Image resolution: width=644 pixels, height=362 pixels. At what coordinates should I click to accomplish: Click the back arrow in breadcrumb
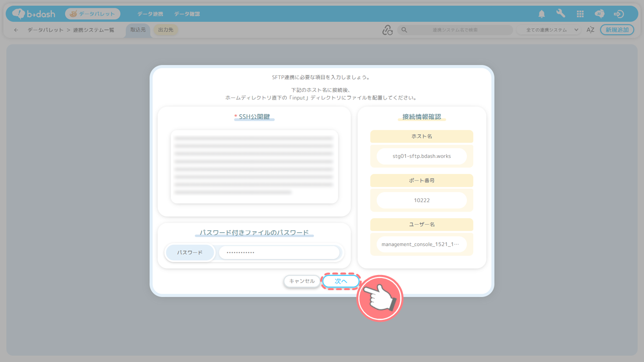16,30
